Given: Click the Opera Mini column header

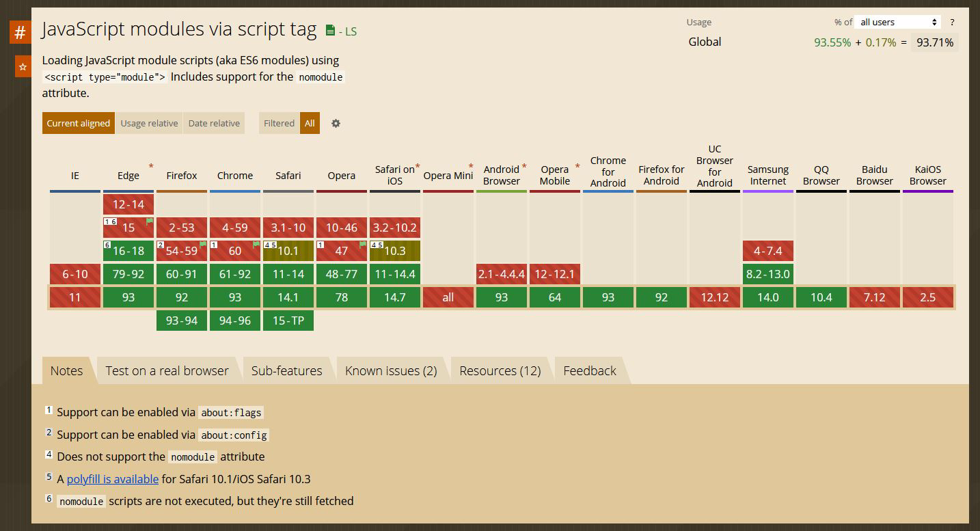Looking at the screenshot, I should click(448, 176).
